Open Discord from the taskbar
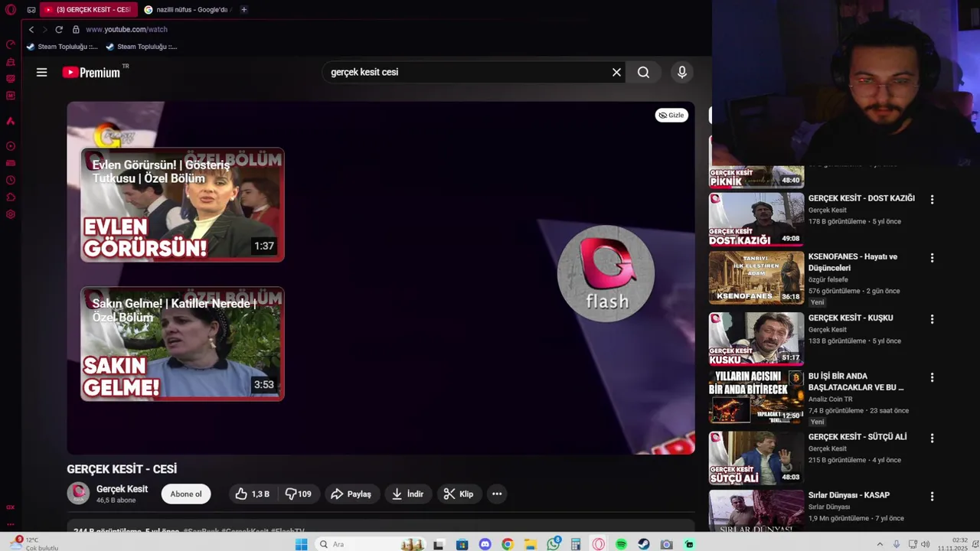This screenshot has height=551, width=980. pos(485,544)
